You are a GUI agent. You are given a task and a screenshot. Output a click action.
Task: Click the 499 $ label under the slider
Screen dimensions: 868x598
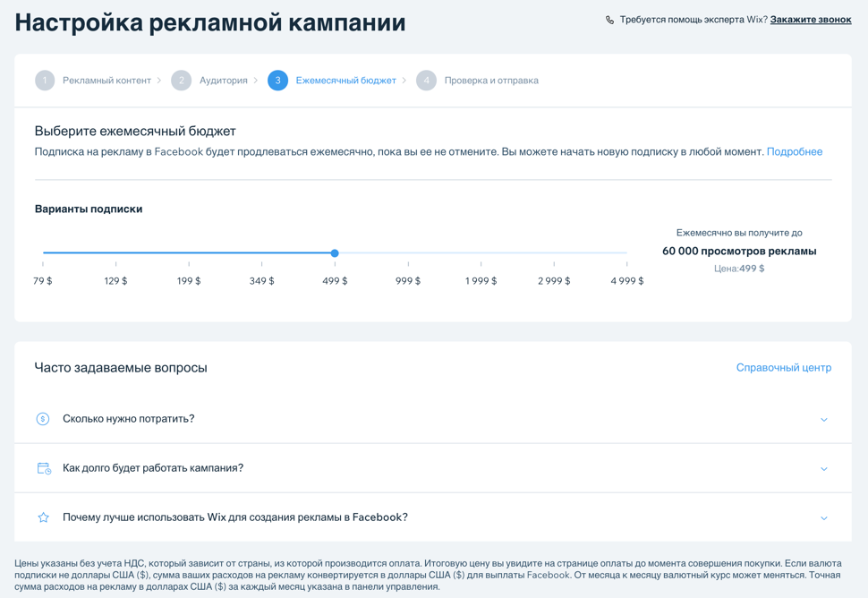(x=335, y=281)
